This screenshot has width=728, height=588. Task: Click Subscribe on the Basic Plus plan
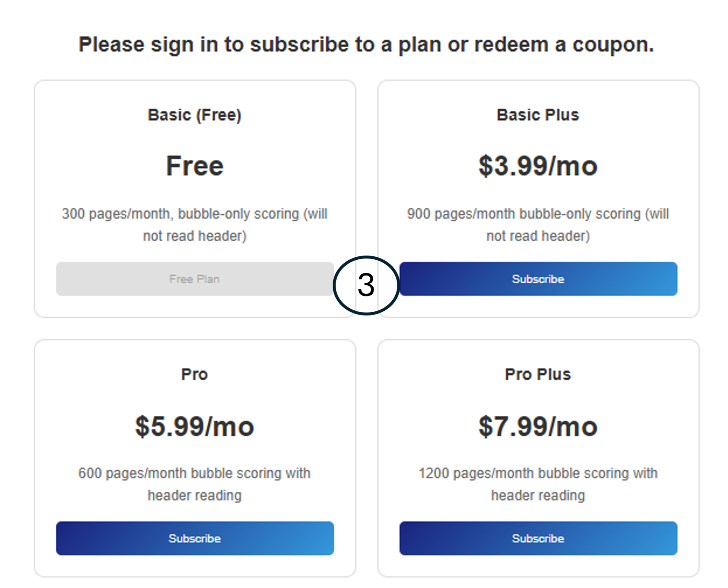point(538,279)
